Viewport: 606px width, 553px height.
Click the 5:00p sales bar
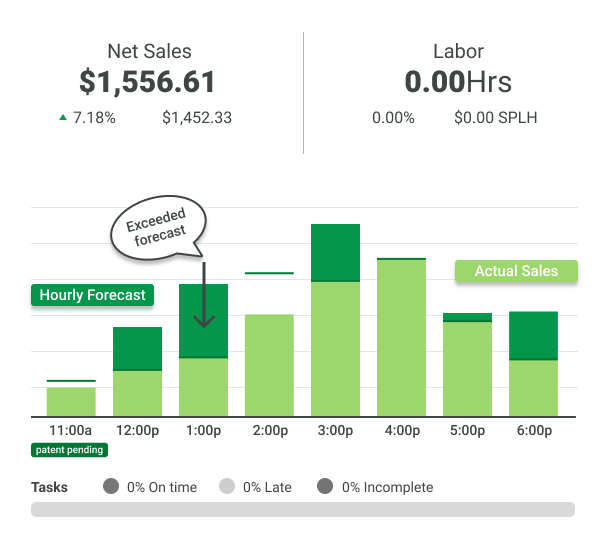tap(467, 367)
